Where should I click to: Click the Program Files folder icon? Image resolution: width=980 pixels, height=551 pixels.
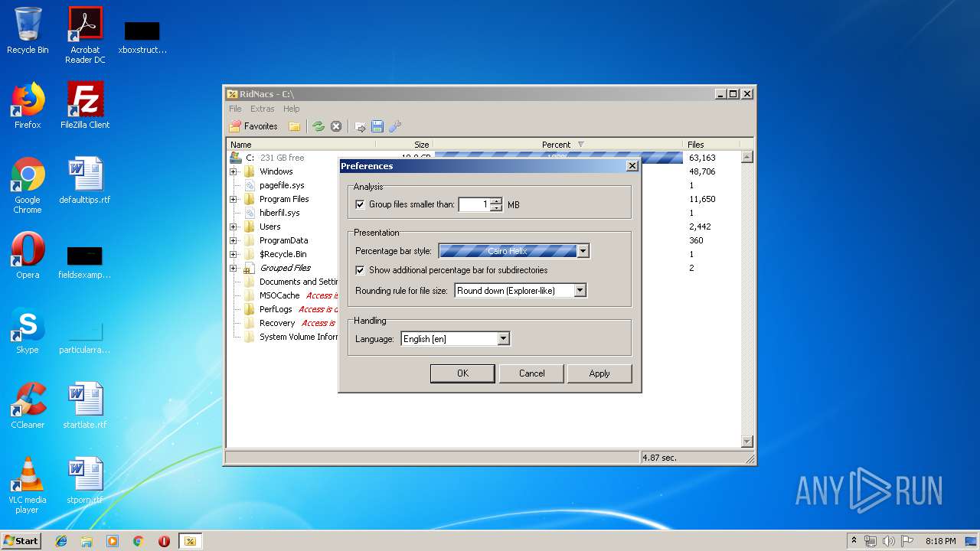pyautogui.click(x=249, y=199)
